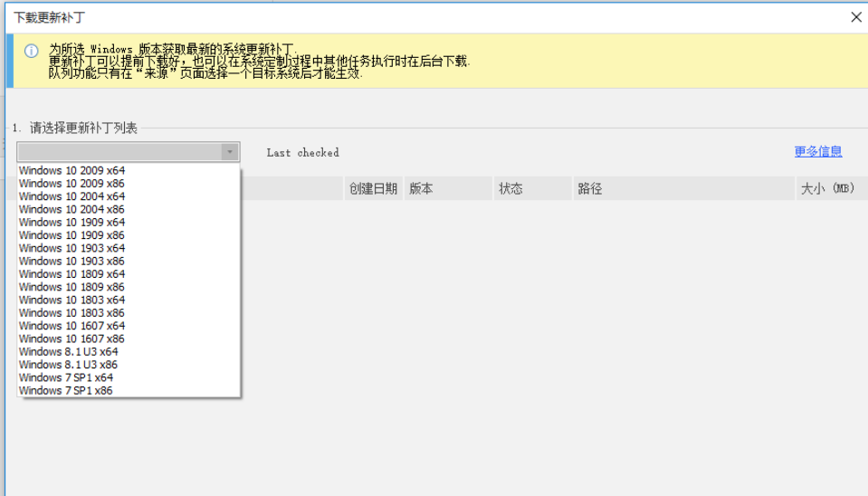Select Windows 10 2009 x64 from list
The image size is (868, 496).
point(72,170)
